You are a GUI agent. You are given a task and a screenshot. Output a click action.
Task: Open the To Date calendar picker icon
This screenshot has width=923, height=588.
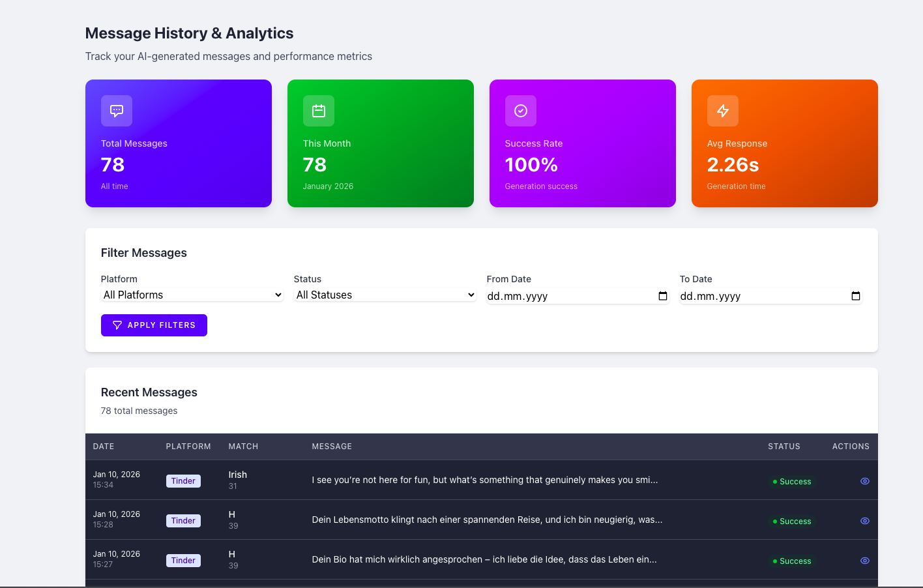pos(855,295)
